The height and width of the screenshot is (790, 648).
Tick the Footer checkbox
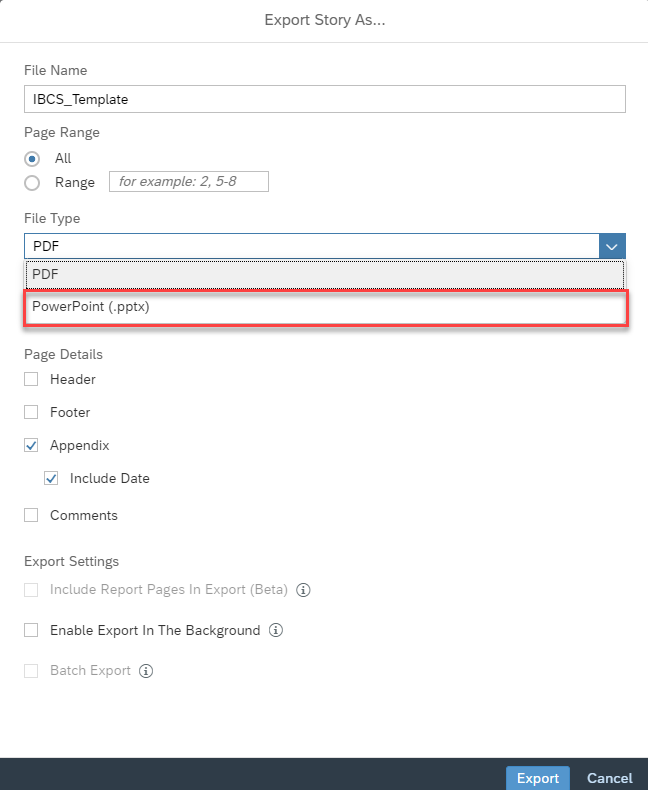[x=31, y=412]
